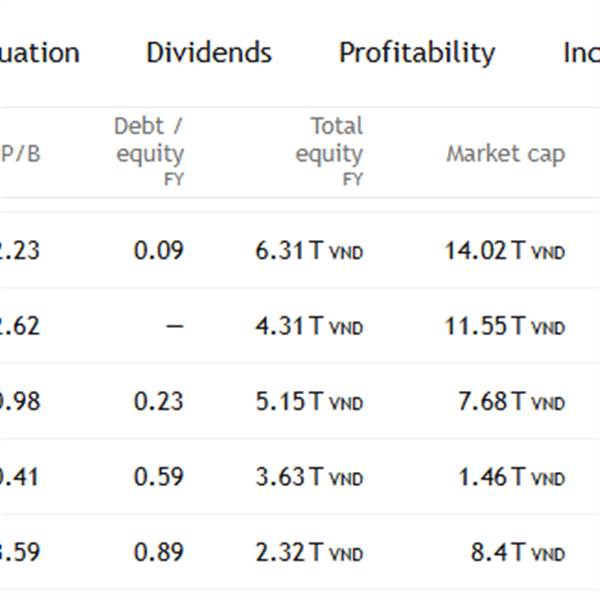The image size is (600, 600).
Task: Click the 0.59 debt/equity value
Action: [x=159, y=477]
